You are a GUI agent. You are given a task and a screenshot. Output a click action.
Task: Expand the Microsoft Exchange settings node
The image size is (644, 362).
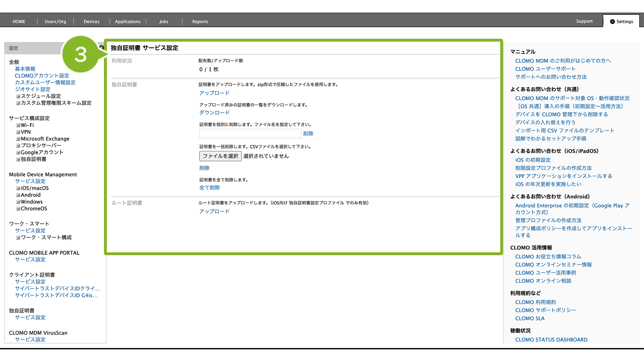click(x=18, y=139)
